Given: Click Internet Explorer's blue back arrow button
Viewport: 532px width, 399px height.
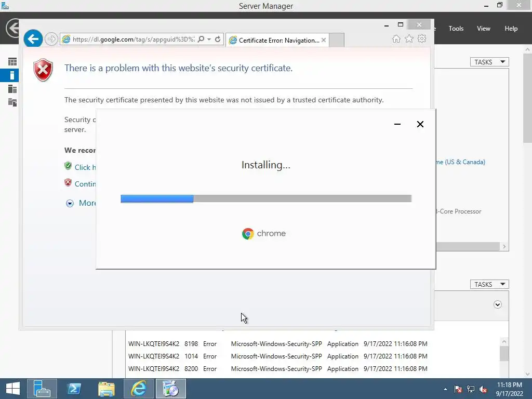Looking at the screenshot, I should 33,39.
